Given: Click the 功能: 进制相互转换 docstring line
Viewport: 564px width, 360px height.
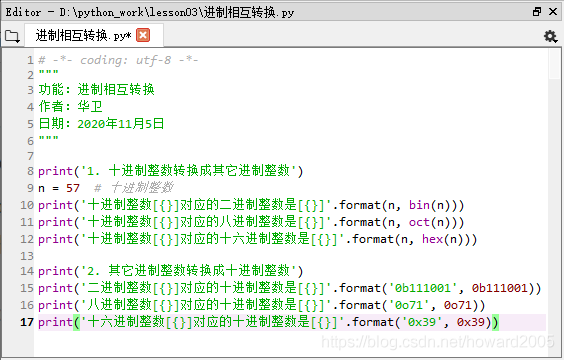Looking at the screenshot, I should pyautogui.click(x=96, y=89).
